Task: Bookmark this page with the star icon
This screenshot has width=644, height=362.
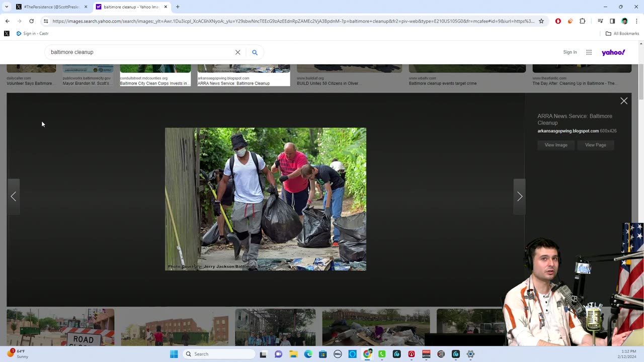Action: click(x=541, y=21)
